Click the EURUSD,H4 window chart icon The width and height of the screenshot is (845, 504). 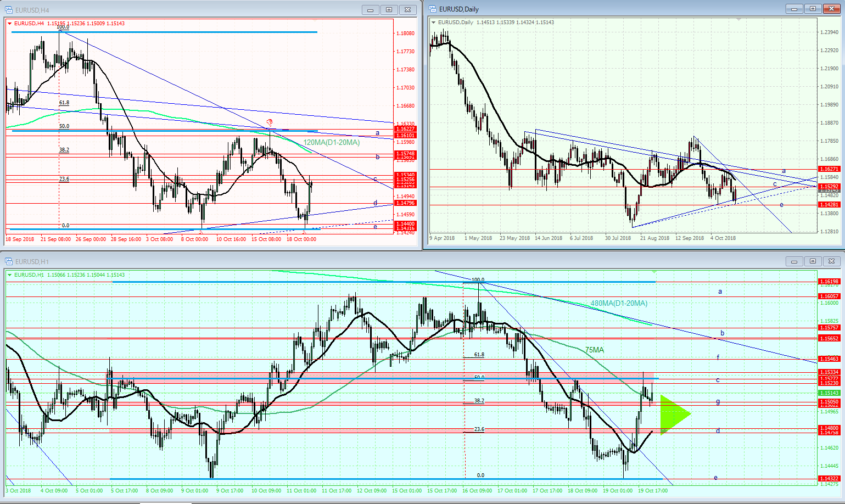pyautogui.click(x=9, y=10)
